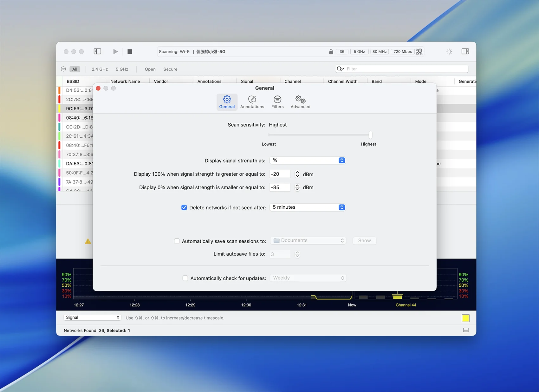Open the Signal graph type dropdown

pyautogui.click(x=92, y=317)
